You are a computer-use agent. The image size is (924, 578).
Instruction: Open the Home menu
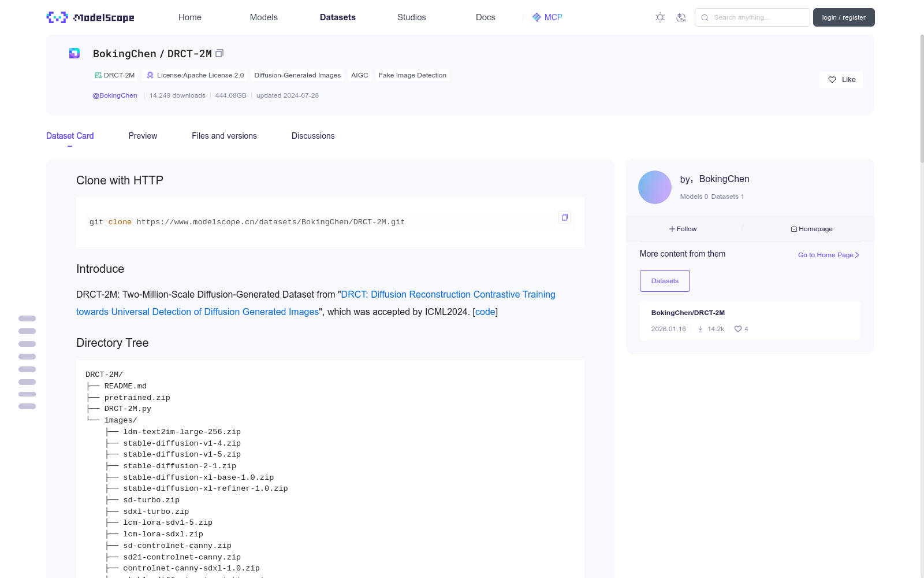click(x=190, y=17)
